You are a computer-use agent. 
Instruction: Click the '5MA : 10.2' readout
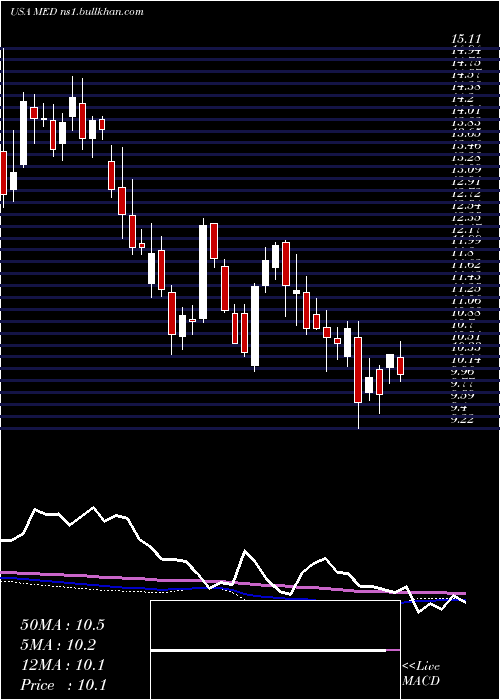tap(58, 645)
